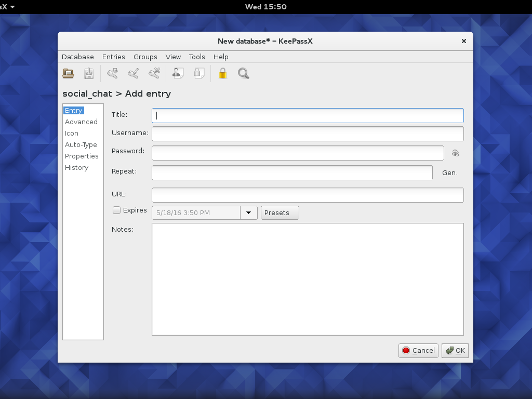
Task: Open the Tools menu
Action: pyautogui.click(x=197, y=57)
